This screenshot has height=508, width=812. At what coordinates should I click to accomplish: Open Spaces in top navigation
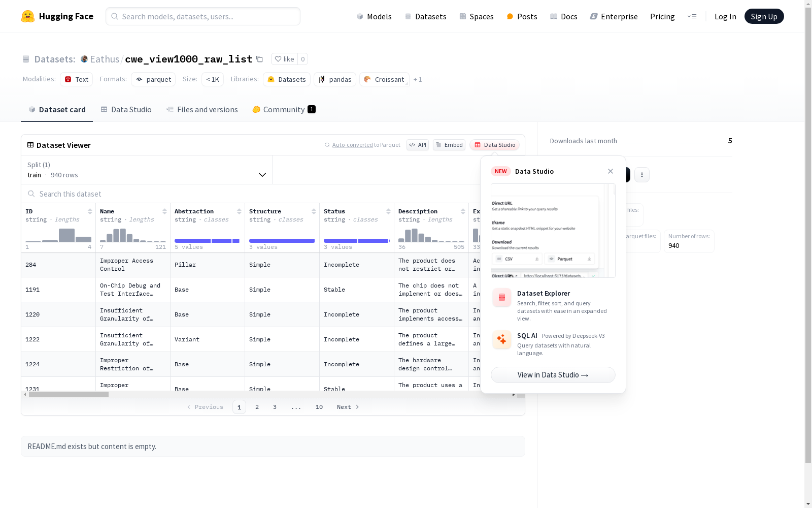tap(477, 16)
